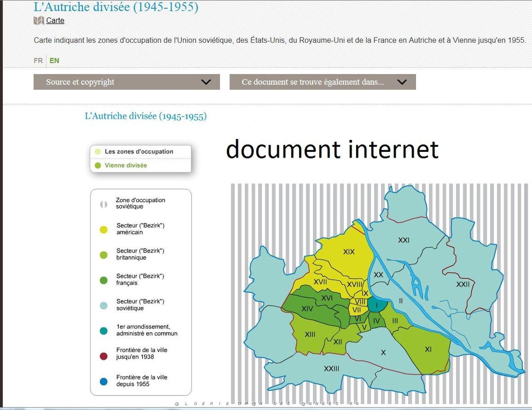532x410 pixels.
Task: Expand the Source et copyright dropdown
Action: click(127, 82)
